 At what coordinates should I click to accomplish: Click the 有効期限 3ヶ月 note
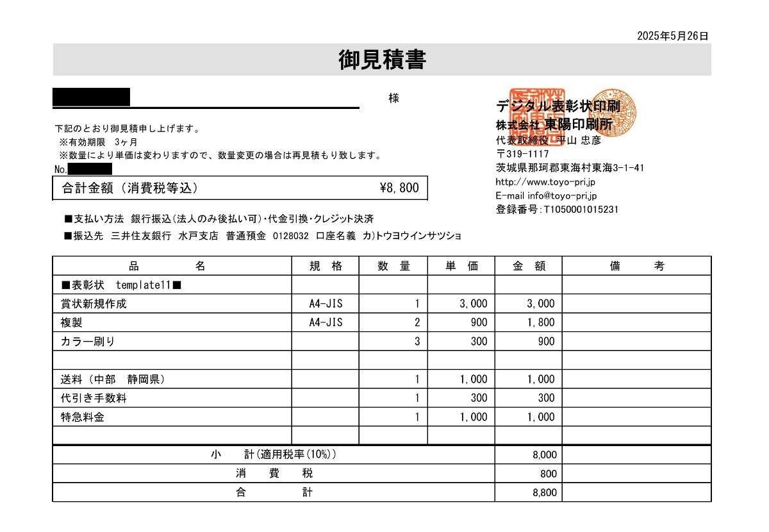tap(98, 142)
